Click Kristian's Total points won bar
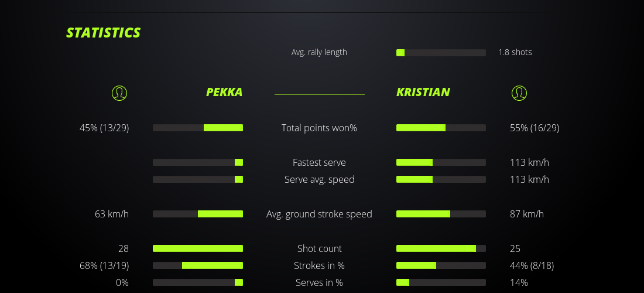644x293 pixels. coord(441,128)
